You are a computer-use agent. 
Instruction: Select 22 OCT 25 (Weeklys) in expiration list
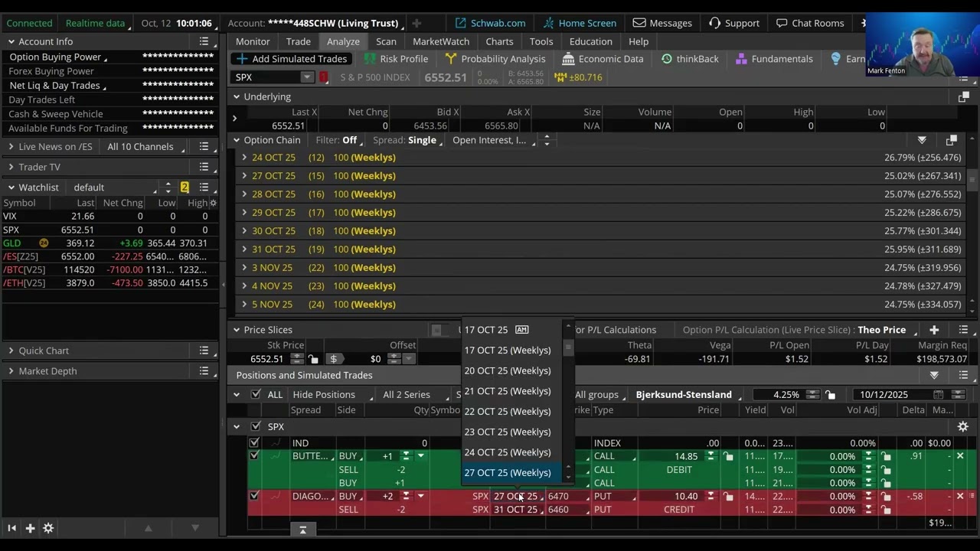tap(508, 412)
